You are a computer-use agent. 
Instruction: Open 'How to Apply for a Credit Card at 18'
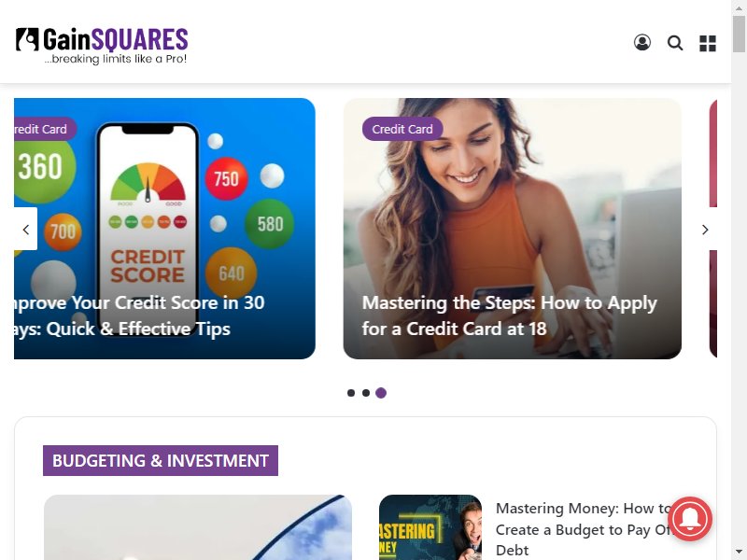509,315
